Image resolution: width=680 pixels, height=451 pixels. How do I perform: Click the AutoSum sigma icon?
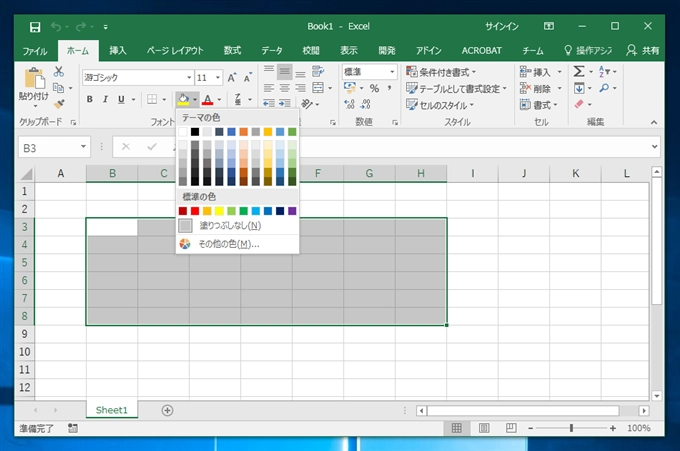click(579, 72)
